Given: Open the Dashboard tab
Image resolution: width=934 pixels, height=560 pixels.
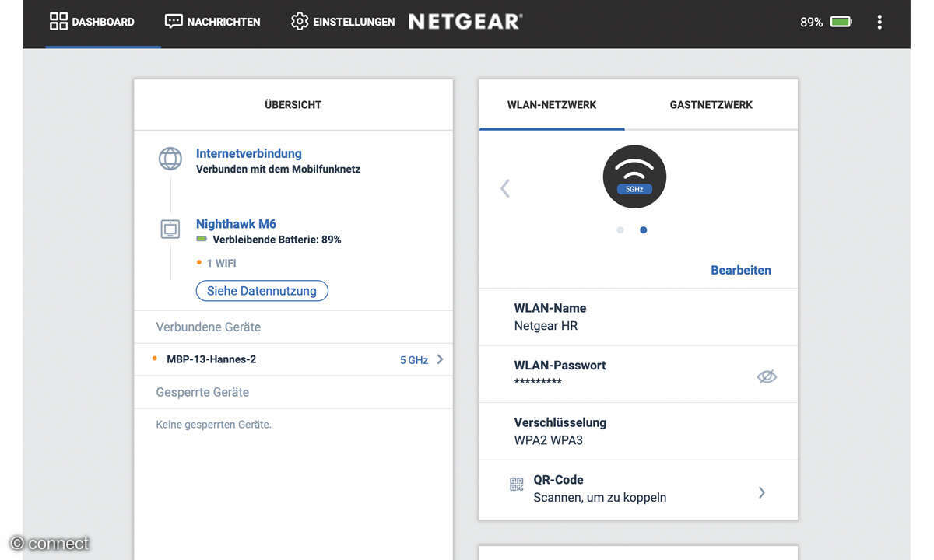Looking at the screenshot, I should pyautogui.click(x=92, y=22).
